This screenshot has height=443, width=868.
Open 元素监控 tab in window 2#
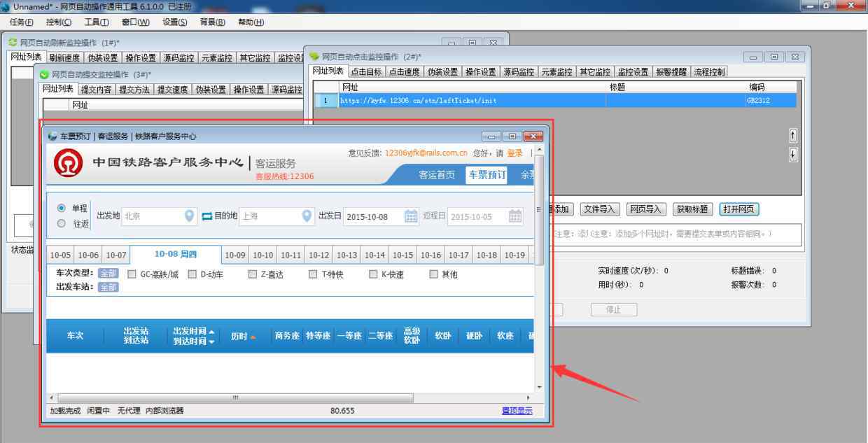pyautogui.click(x=557, y=71)
